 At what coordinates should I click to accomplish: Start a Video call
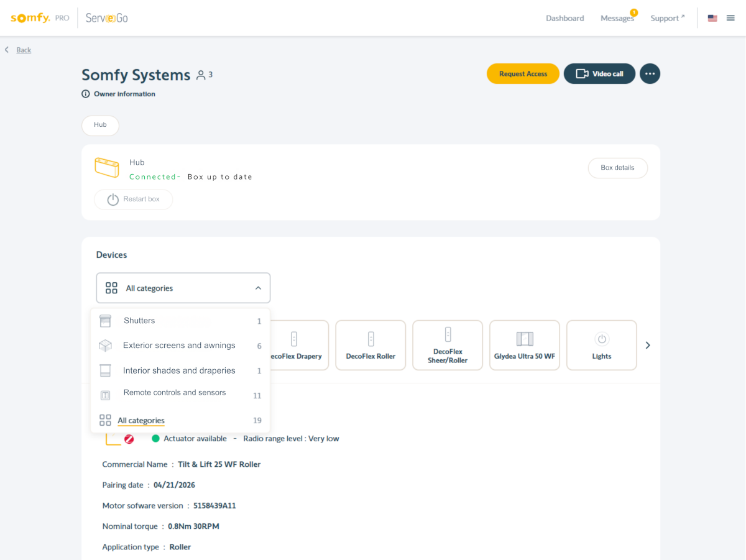[599, 74]
